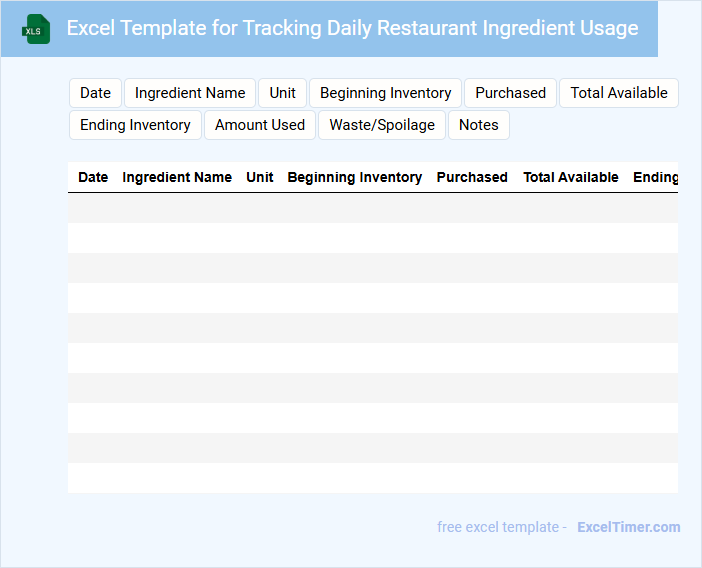Image resolution: width=702 pixels, height=568 pixels.
Task: Select the Unit column header
Action: coord(260,177)
